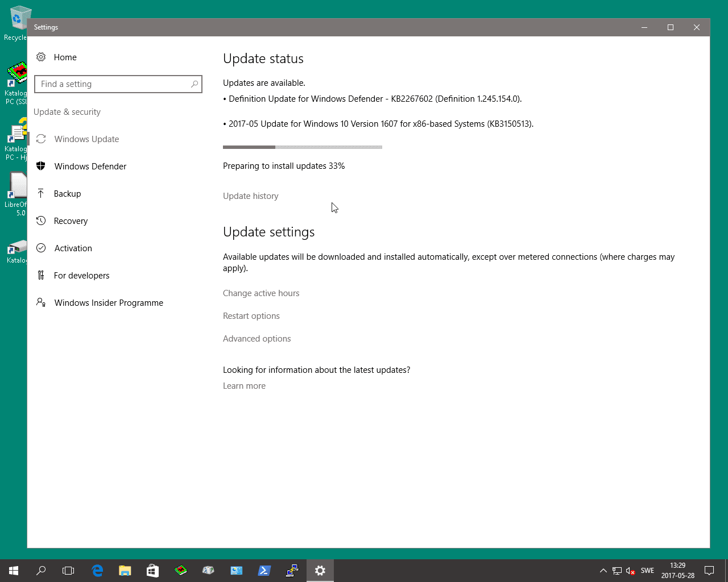Focus the Find a setting search field
This screenshot has width=728, height=582.
118,84
